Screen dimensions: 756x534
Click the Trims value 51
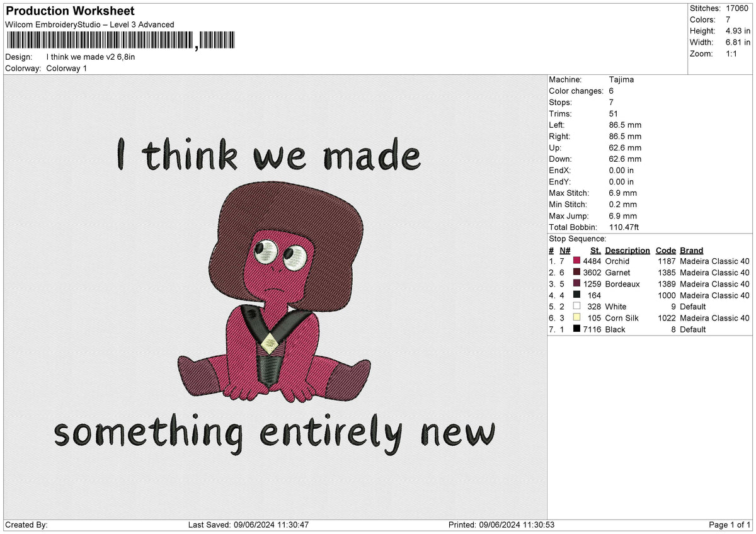point(614,114)
